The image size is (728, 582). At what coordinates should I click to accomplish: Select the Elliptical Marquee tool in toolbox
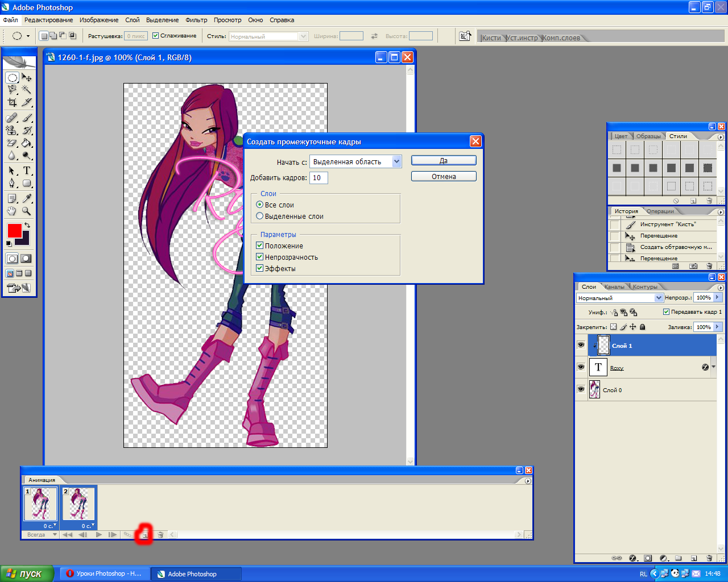pos(12,77)
